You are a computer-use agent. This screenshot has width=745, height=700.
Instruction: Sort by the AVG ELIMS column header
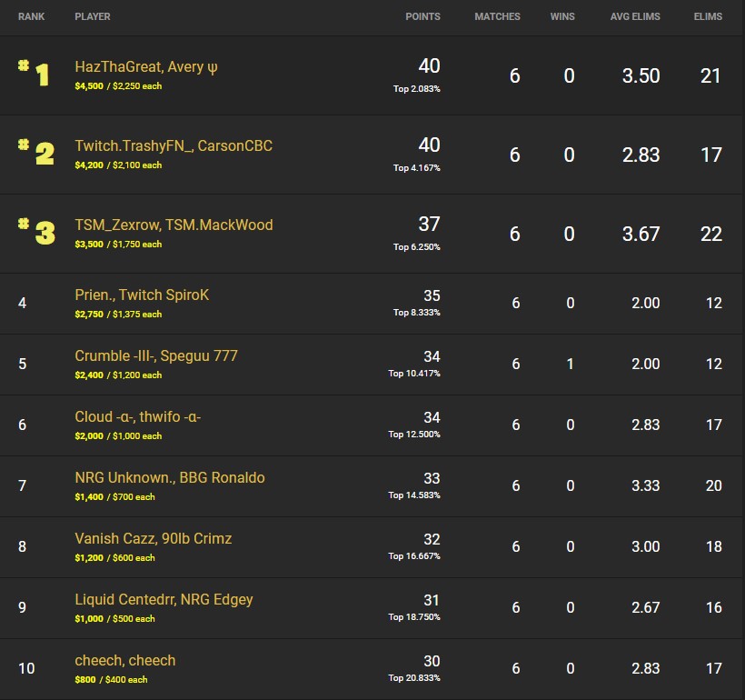(x=635, y=16)
